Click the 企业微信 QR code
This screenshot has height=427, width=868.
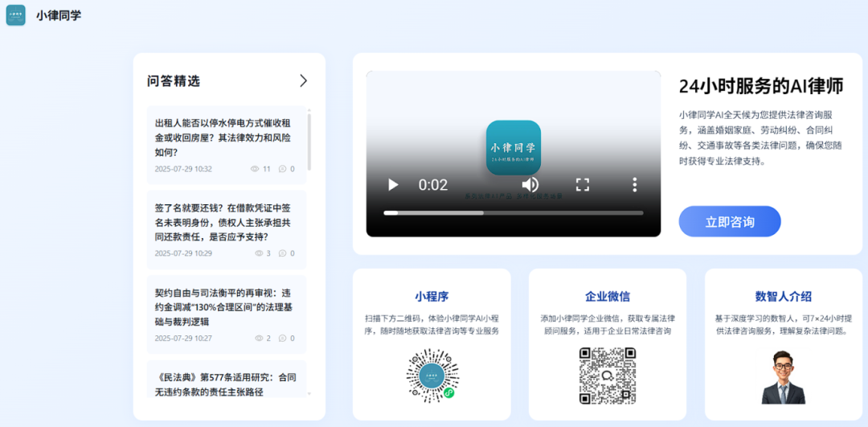coord(607,376)
